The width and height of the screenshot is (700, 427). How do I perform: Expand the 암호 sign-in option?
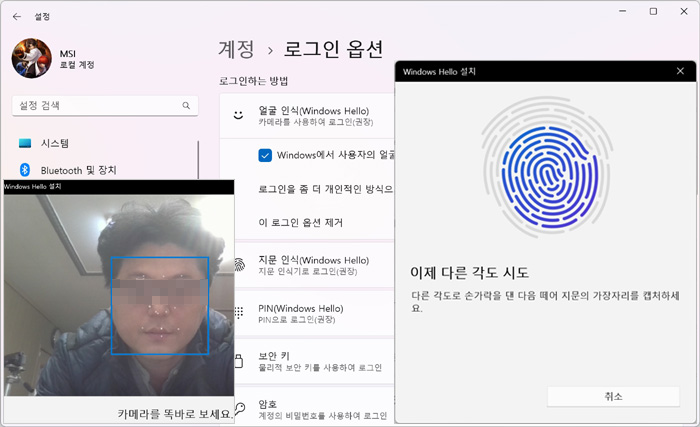pyautogui.click(x=314, y=409)
